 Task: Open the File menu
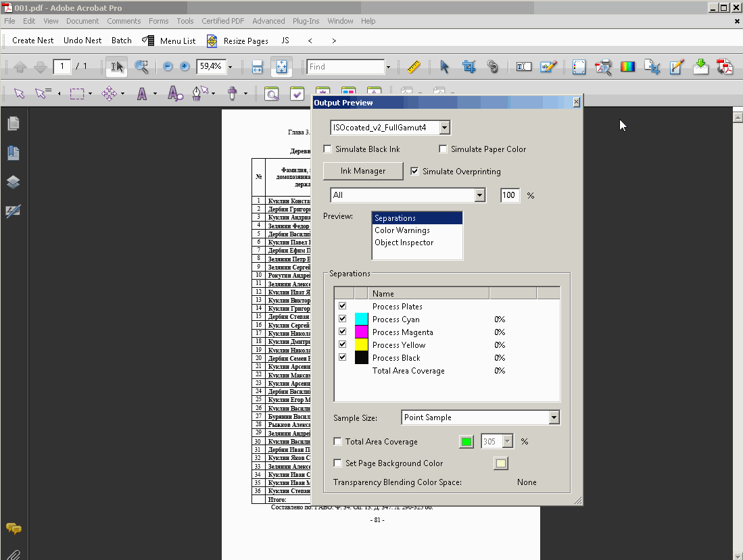point(9,21)
